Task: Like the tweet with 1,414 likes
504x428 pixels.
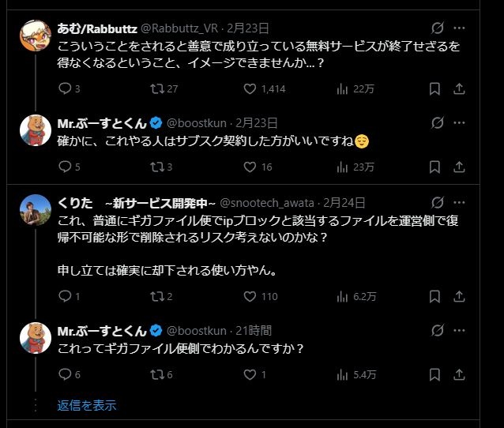Action: click(x=250, y=89)
